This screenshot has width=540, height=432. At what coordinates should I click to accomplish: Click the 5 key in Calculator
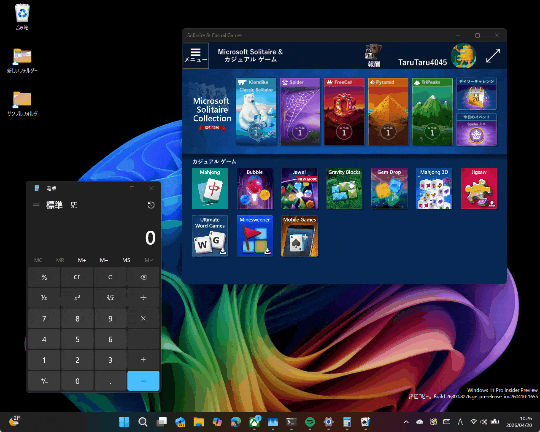[x=77, y=339]
